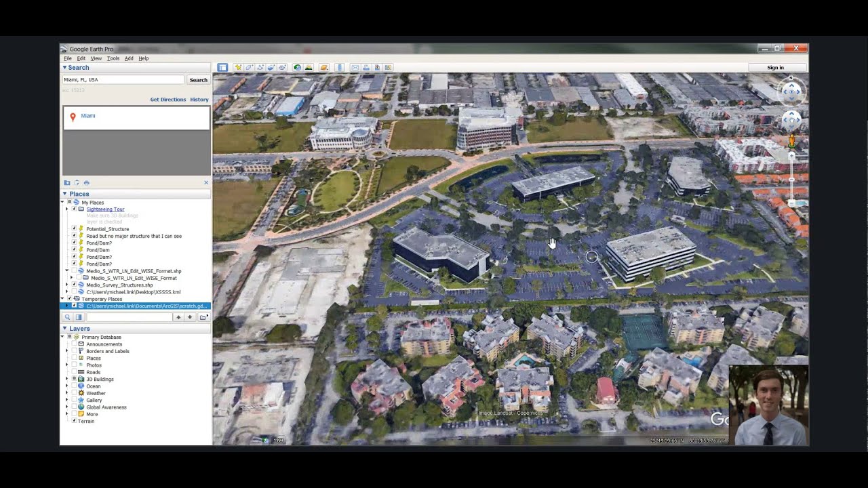Viewport: 868px width, 488px height.
Task: Open the File menu
Action: coord(68,58)
